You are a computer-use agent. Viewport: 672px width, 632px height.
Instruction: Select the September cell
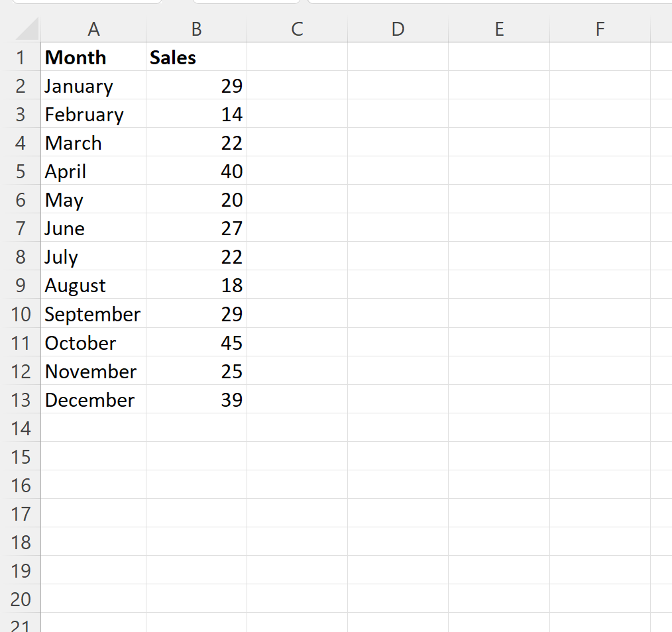[x=93, y=314]
